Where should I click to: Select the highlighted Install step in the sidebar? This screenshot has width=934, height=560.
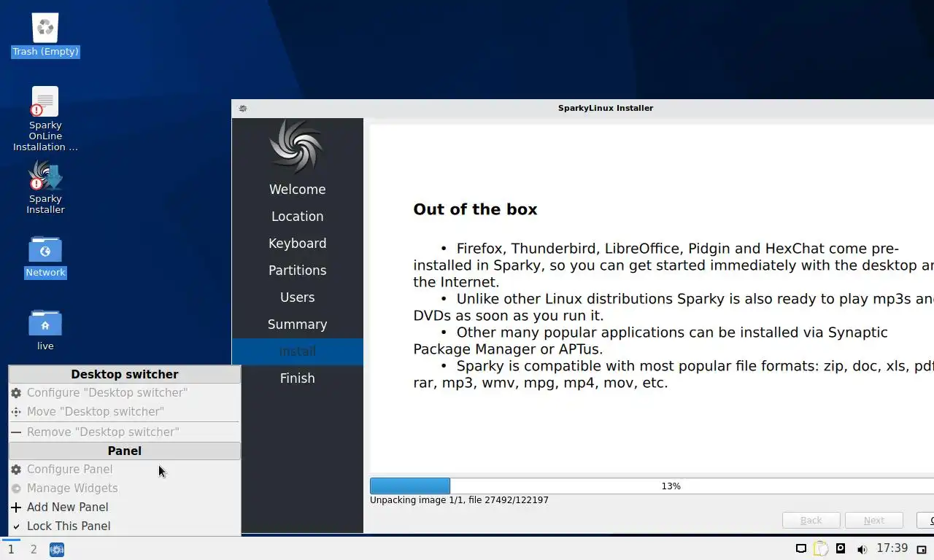tap(298, 351)
